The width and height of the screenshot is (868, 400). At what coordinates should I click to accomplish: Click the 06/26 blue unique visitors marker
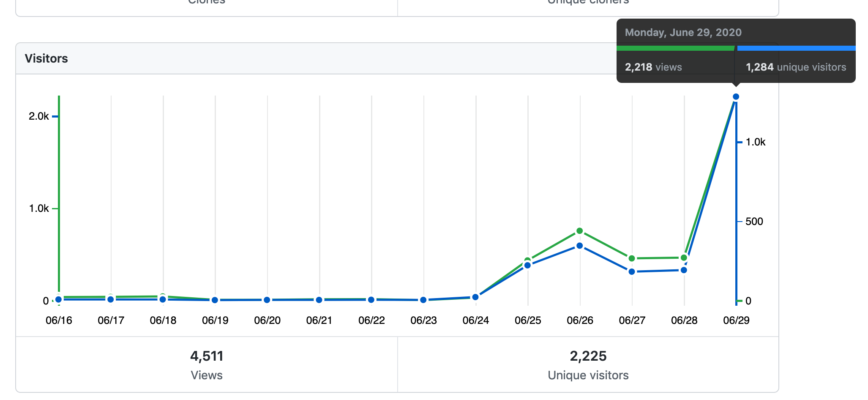click(579, 246)
